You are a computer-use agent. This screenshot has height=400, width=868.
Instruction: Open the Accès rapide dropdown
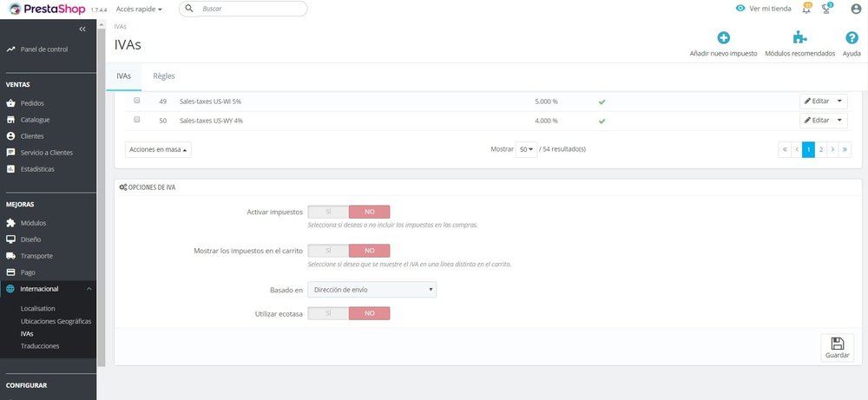point(139,10)
